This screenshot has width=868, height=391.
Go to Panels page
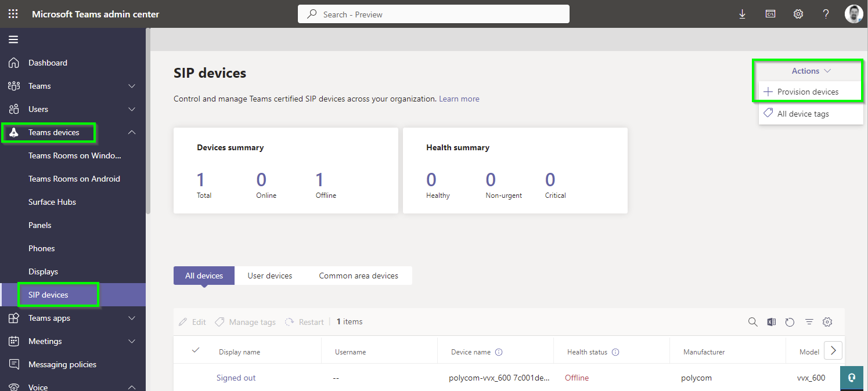click(40, 225)
